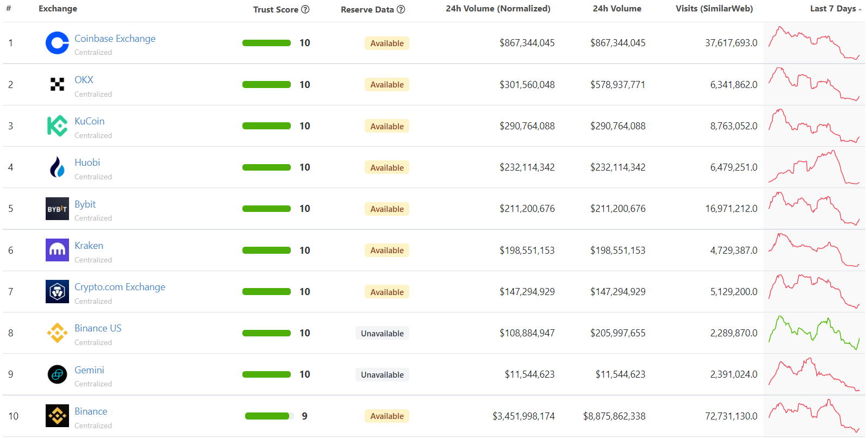Click the Bybit logo icon
This screenshot has height=438, width=868.
pos(57,209)
